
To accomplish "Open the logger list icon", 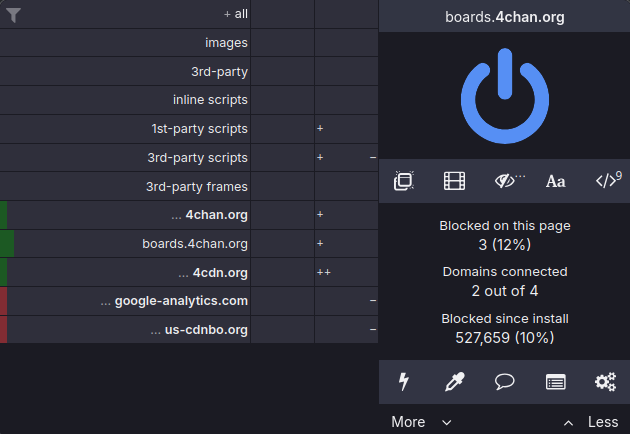I will [556, 382].
